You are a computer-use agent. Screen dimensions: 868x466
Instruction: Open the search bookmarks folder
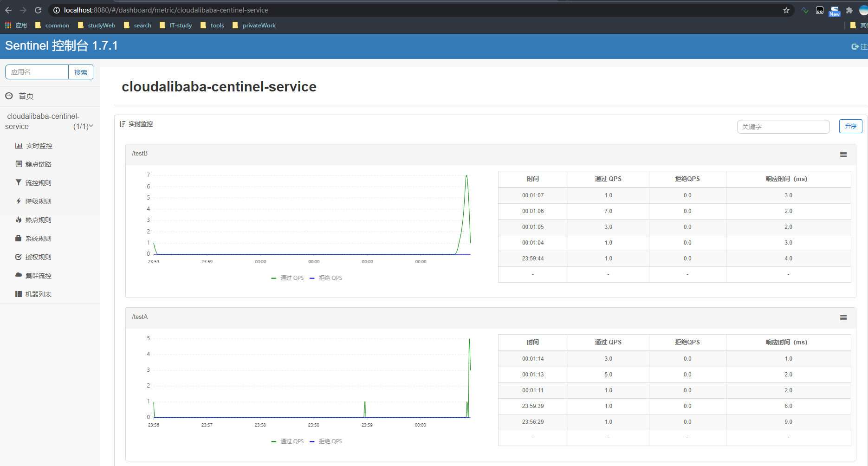[x=137, y=25]
